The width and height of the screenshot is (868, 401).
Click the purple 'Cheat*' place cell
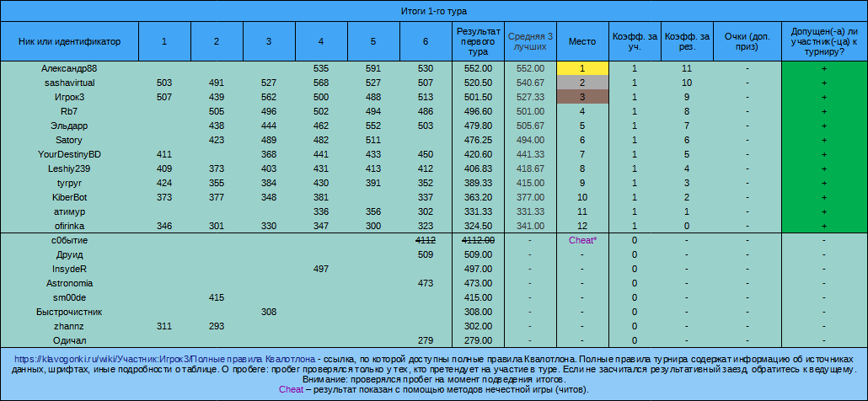[x=582, y=241]
